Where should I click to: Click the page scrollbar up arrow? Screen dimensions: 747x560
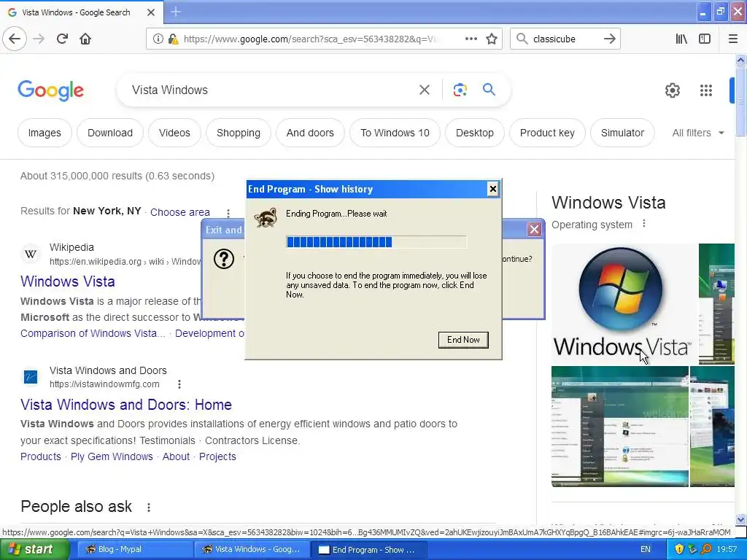pos(740,60)
